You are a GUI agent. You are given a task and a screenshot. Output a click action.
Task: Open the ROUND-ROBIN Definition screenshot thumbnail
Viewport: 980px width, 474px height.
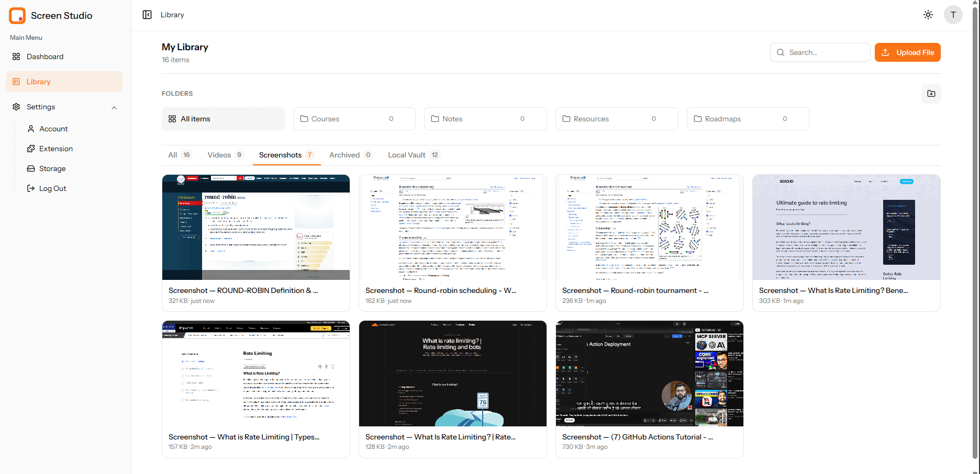tap(256, 227)
